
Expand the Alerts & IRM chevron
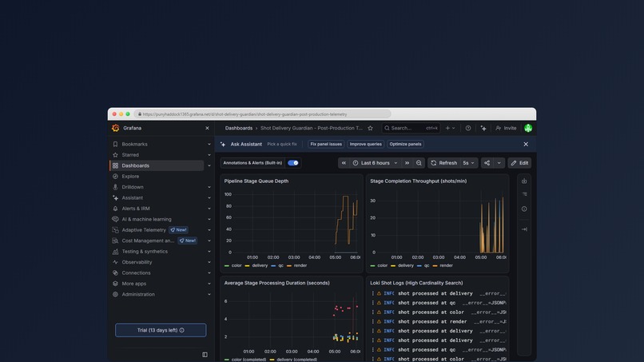(209, 209)
